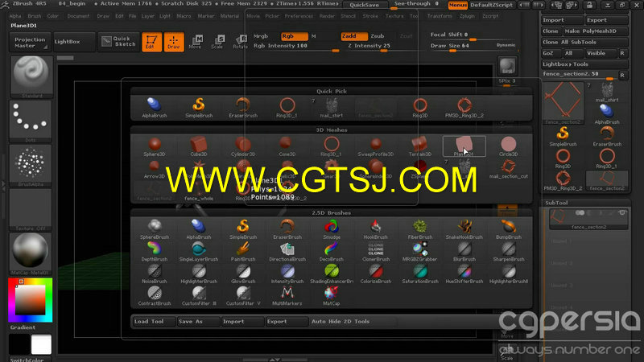This screenshot has width=644, height=362.
Task: Toggle Auto Hide 2D Tools
Action: [341, 321]
